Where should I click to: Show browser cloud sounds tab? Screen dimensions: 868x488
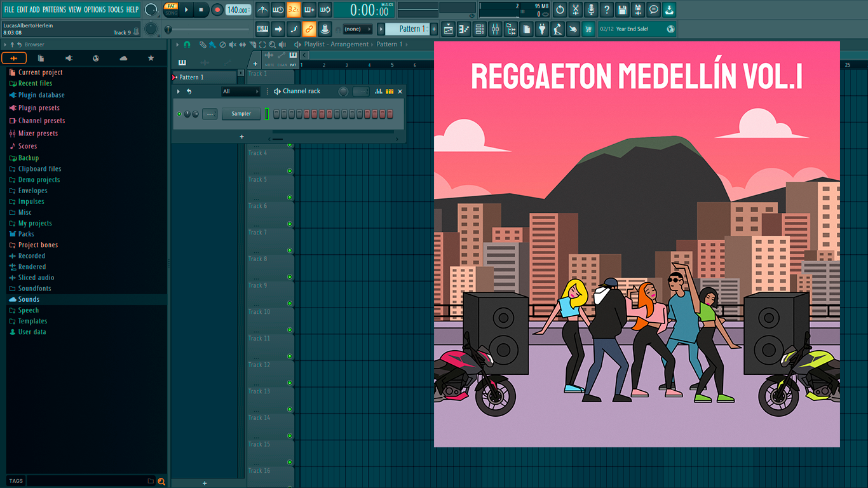pyautogui.click(x=123, y=58)
